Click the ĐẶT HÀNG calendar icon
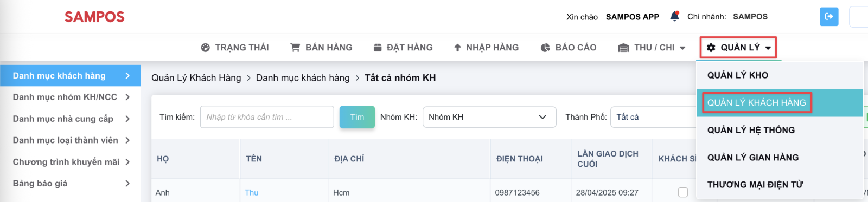Image resolution: width=868 pixels, height=202 pixels. 378,48
